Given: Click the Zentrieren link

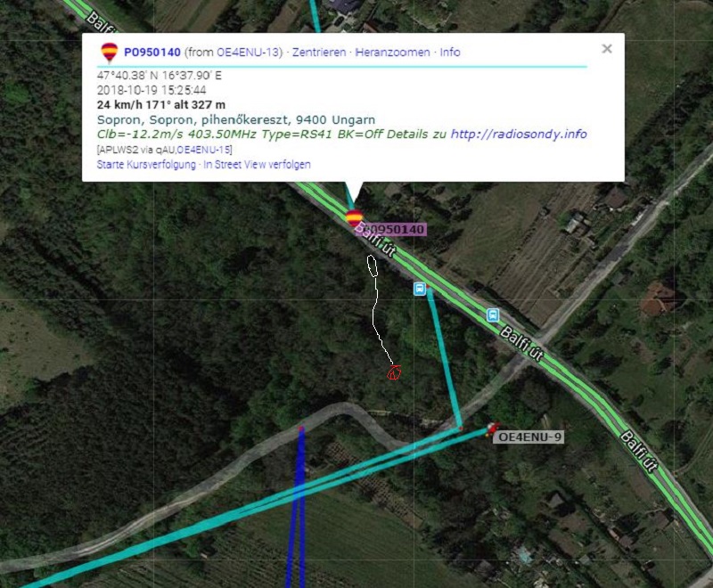Looking at the screenshot, I should pos(319,53).
